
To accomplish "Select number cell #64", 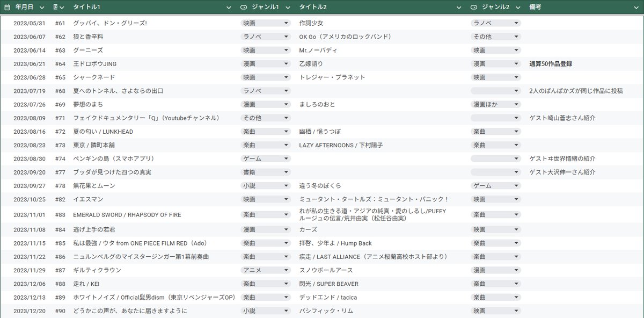I will [60, 64].
